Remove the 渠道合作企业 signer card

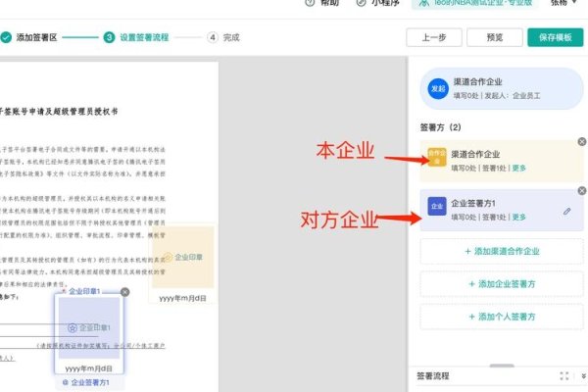[581, 141]
